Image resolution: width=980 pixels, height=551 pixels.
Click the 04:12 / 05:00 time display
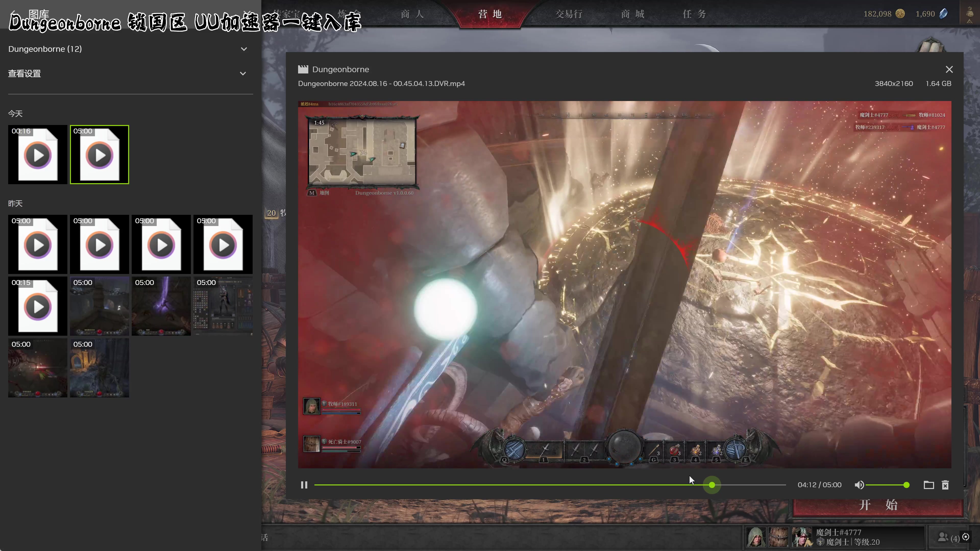(819, 485)
